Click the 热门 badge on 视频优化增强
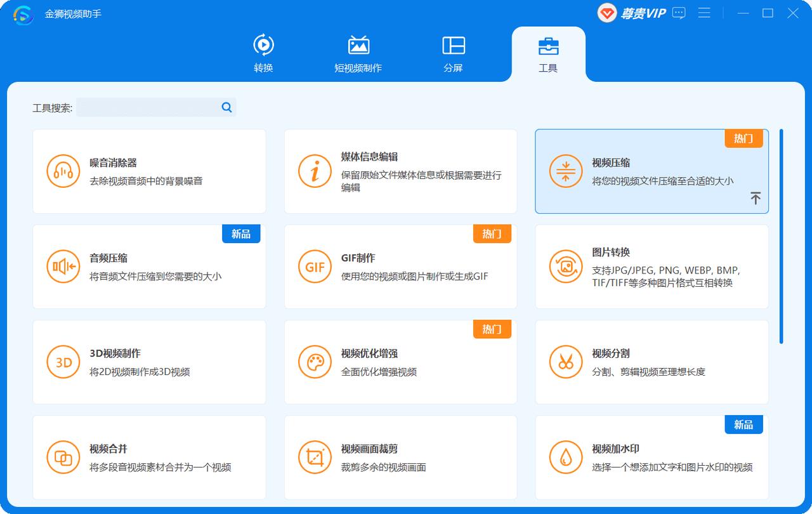812x514 pixels. (492, 329)
